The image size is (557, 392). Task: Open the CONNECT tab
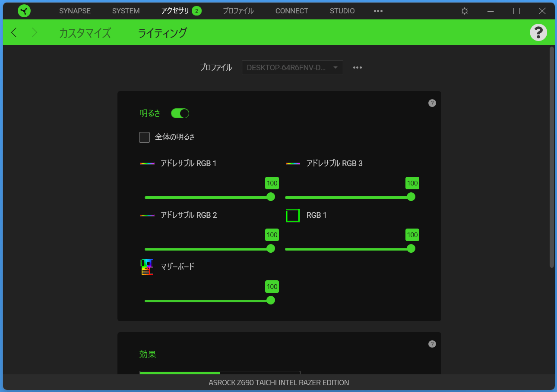[x=292, y=11]
